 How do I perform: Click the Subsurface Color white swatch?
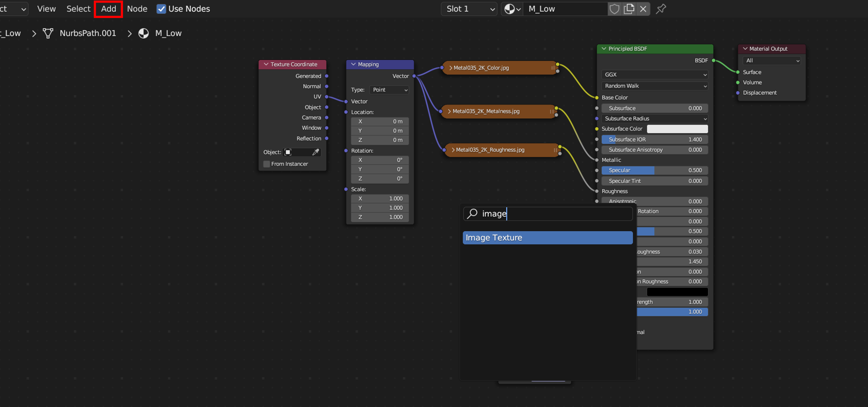tap(677, 129)
